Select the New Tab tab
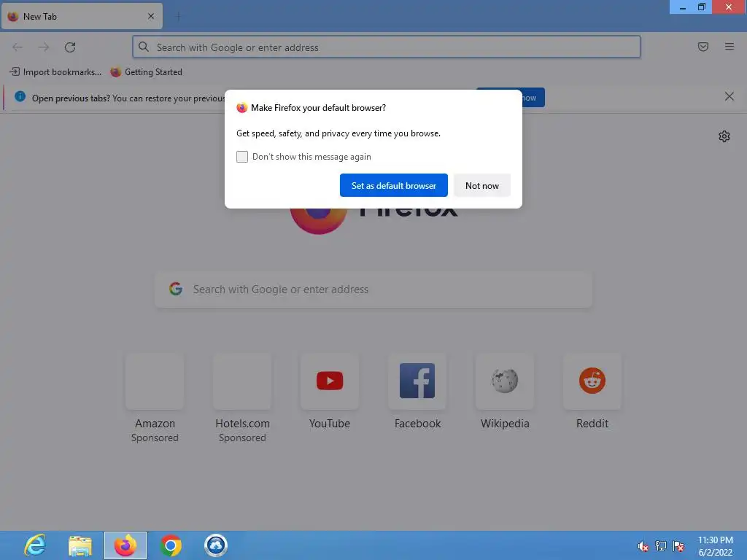 click(82, 16)
